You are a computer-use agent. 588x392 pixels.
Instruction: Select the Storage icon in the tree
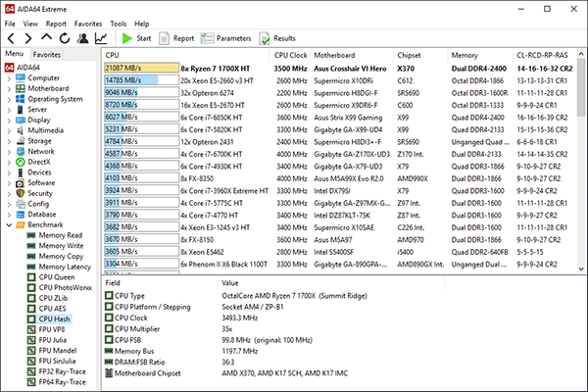click(x=21, y=141)
